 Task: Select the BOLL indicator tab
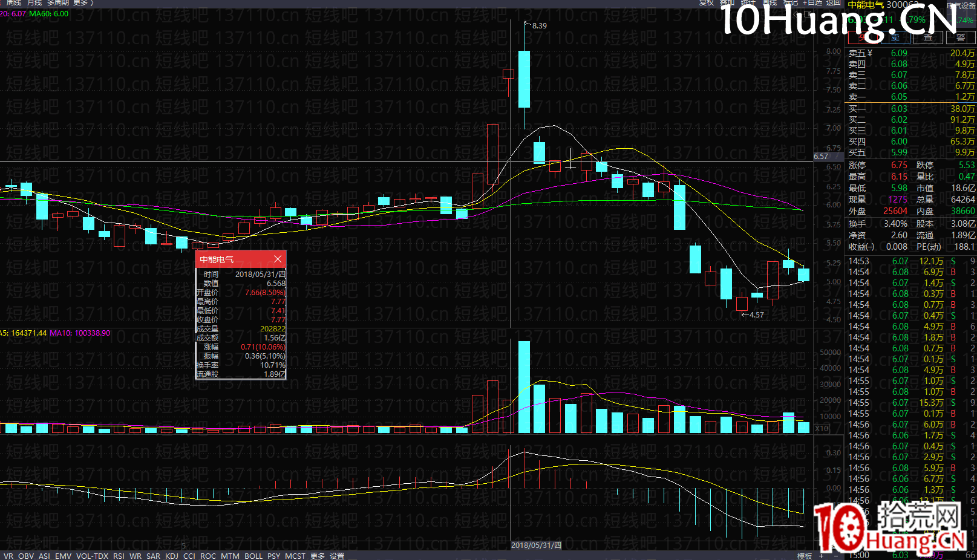pos(253,556)
